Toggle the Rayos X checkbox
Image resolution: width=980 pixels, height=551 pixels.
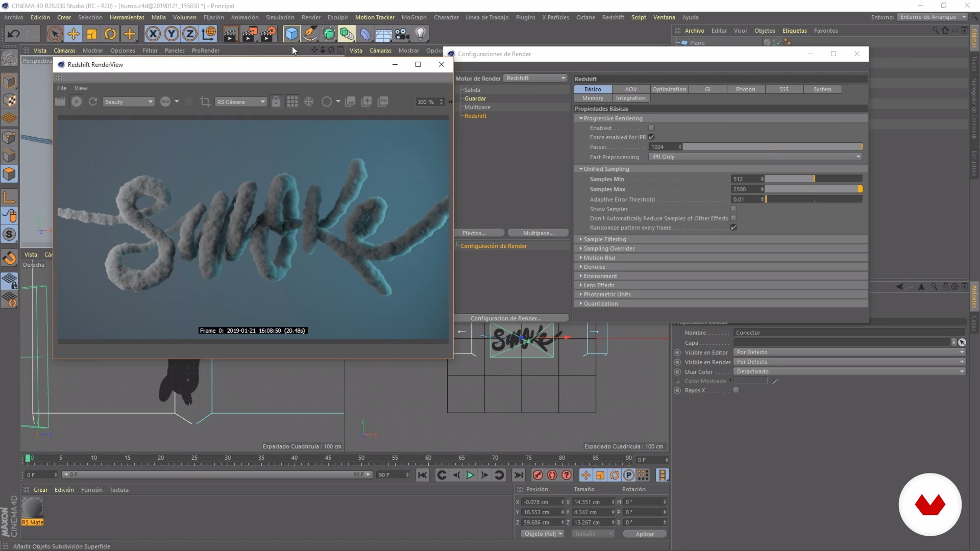pos(736,390)
